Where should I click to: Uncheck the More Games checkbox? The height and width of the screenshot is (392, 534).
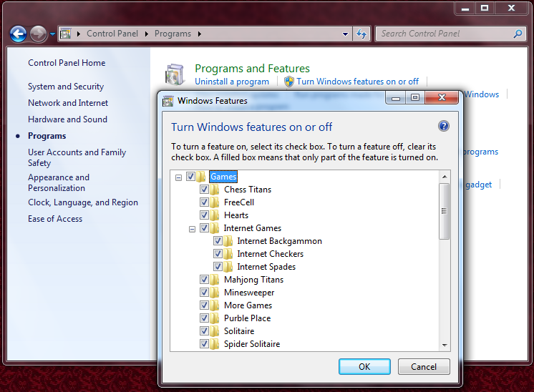tap(204, 305)
